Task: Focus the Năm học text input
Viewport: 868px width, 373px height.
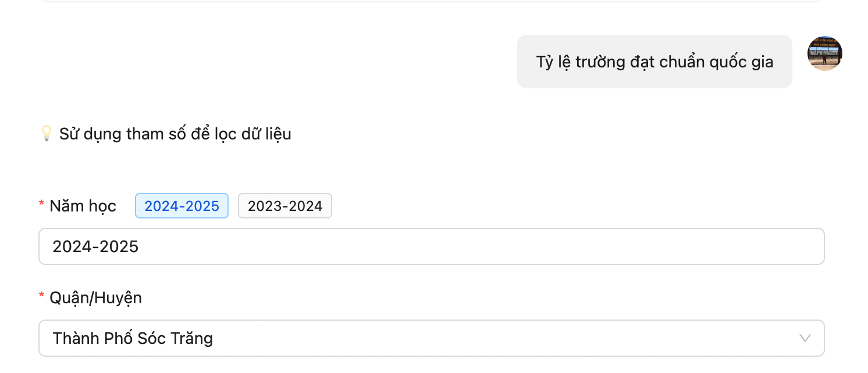Action: 431,246
